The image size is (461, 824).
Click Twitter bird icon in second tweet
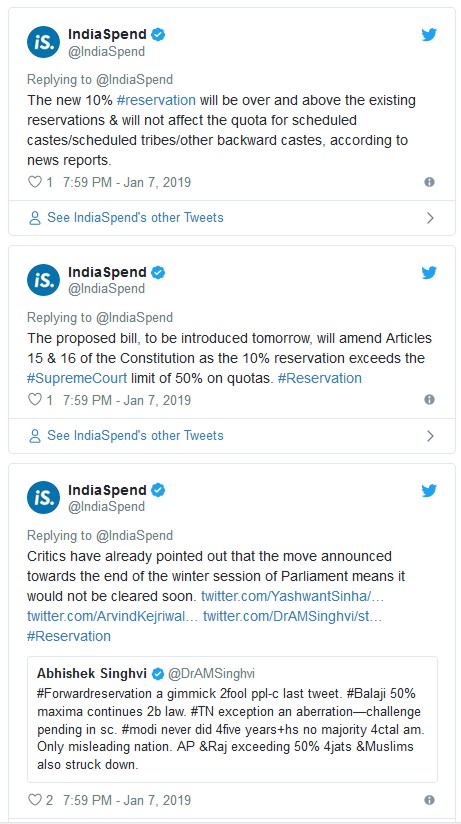(x=429, y=273)
